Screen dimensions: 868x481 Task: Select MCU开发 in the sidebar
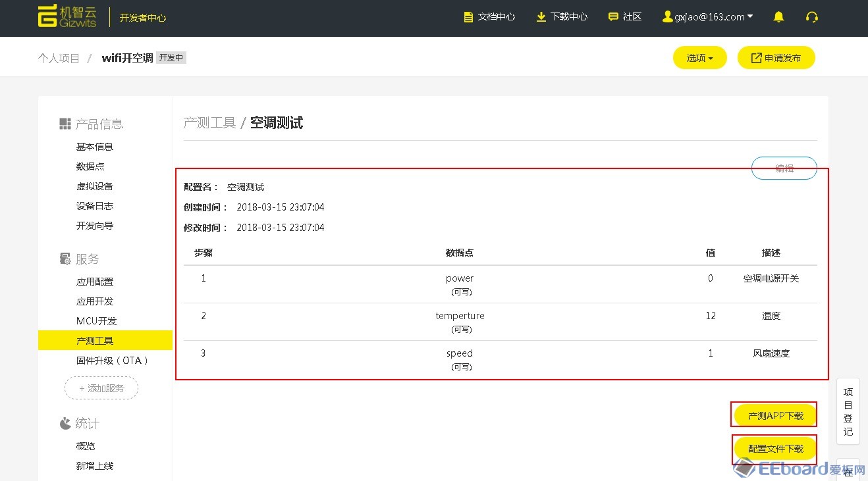click(x=97, y=321)
